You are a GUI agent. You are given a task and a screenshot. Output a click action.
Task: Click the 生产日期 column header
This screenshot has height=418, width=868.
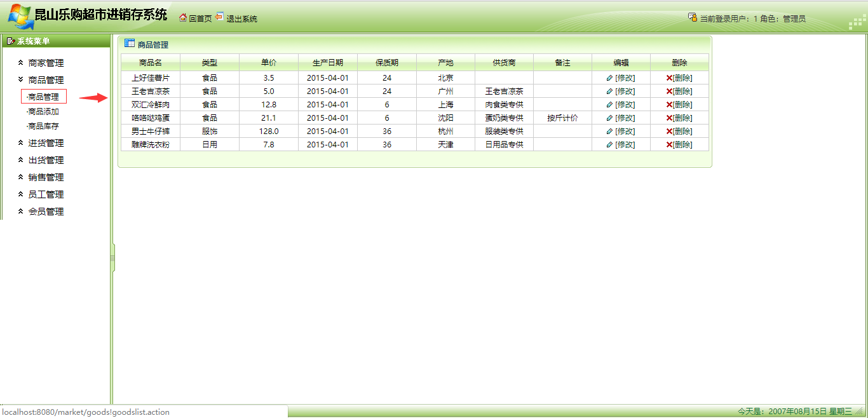point(328,62)
